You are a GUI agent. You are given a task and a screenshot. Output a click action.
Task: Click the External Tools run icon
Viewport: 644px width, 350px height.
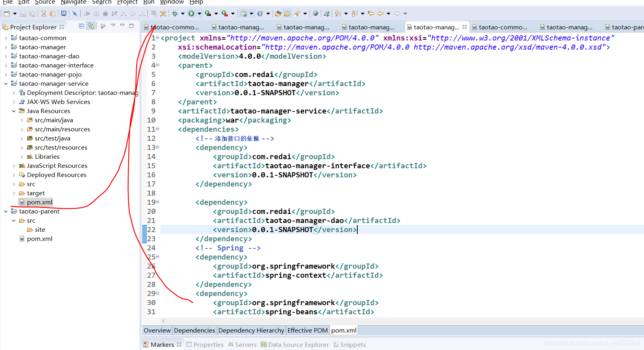[224, 13]
